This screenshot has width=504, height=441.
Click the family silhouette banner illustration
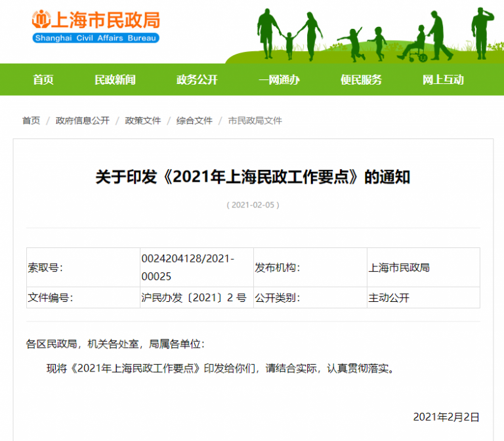[364, 35]
